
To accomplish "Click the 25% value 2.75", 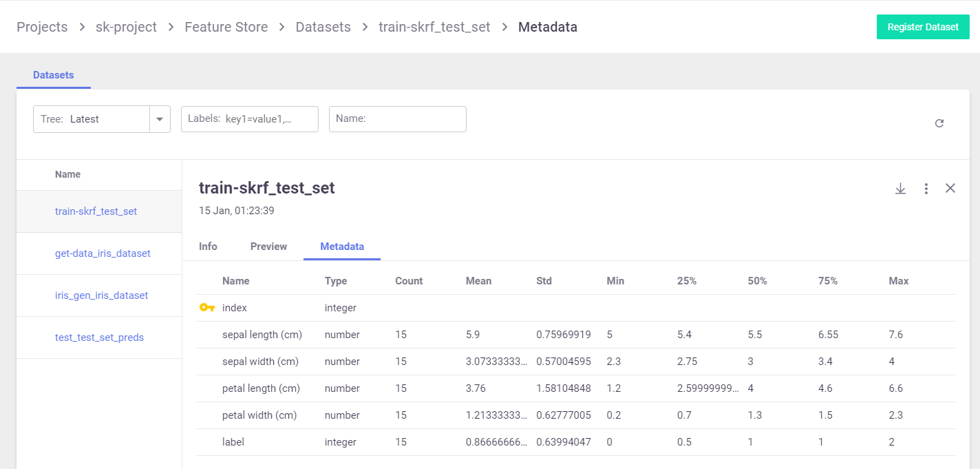I will [x=687, y=362].
